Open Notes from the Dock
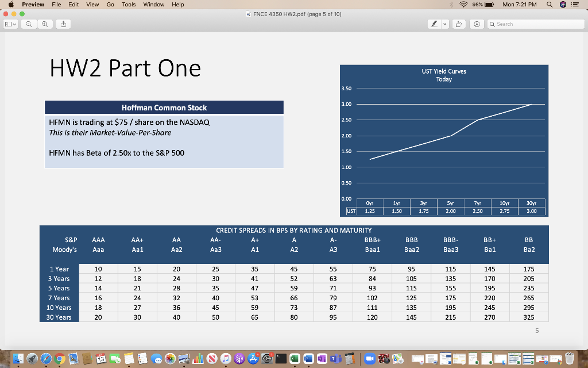This screenshot has height=368, width=588. pyautogui.click(x=129, y=359)
